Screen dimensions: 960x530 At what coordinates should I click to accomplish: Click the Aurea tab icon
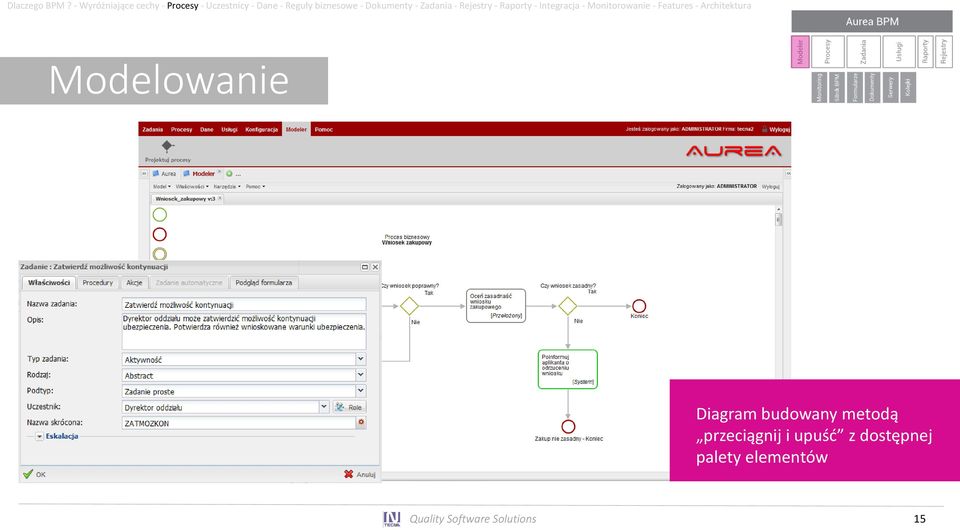(156, 174)
